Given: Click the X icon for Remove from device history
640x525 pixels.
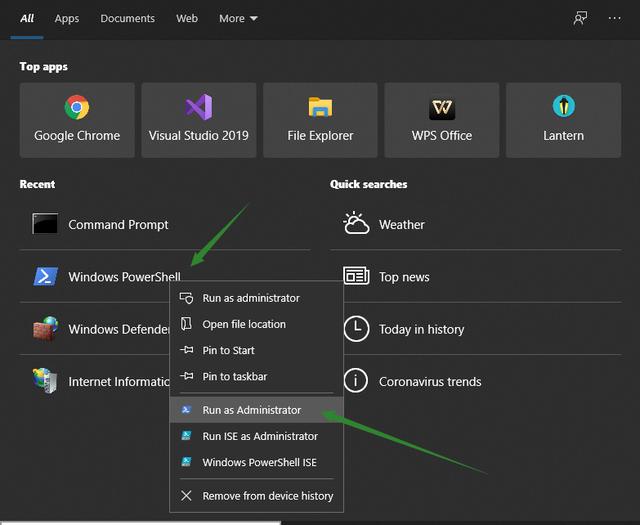Looking at the screenshot, I should [186, 496].
